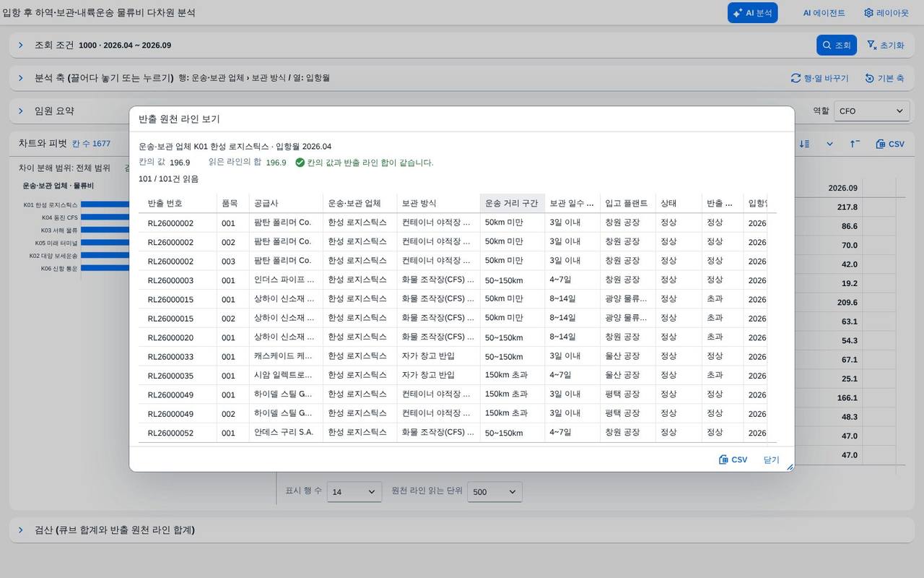Click the 101 / 101건 읽음 status text
Image resolution: width=924 pixels, height=578 pixels.
pyautogui.click(x=168, y=179)
